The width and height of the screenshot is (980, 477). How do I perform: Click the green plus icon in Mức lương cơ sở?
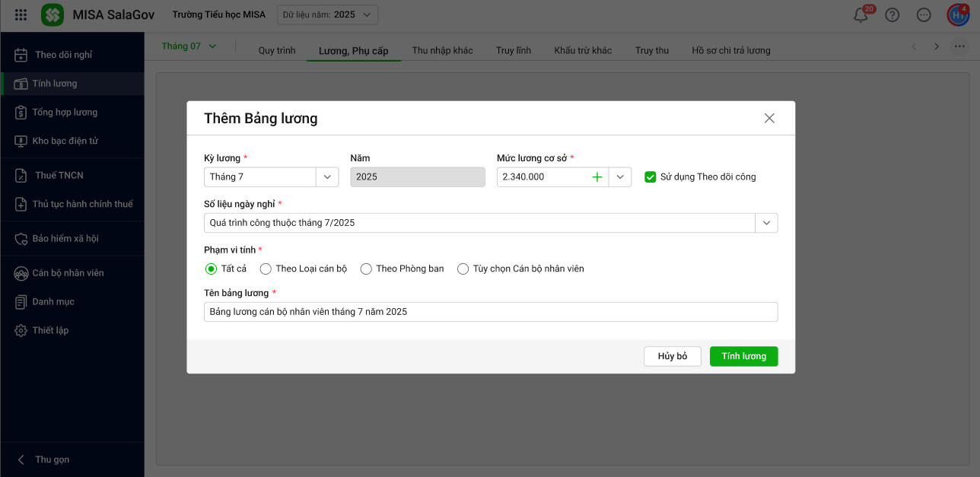[597, 176]
